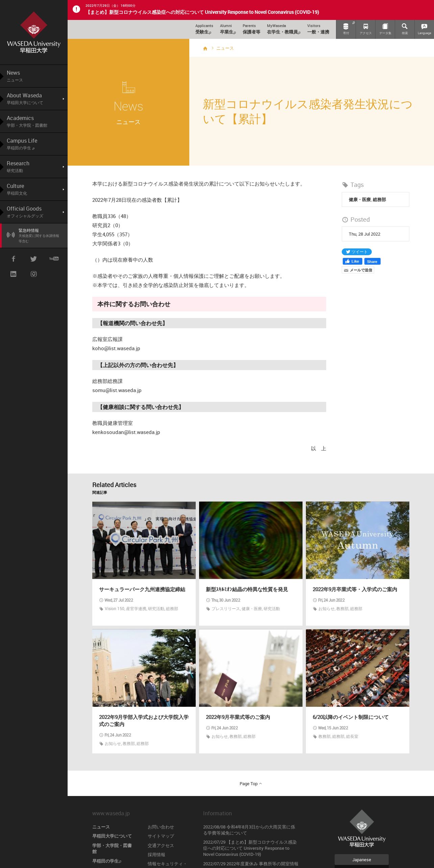Open サーキュラーパーク九州連携協定締結 article title
The height and width of the screenshot is (868, 434).
(x=142, y=589)
